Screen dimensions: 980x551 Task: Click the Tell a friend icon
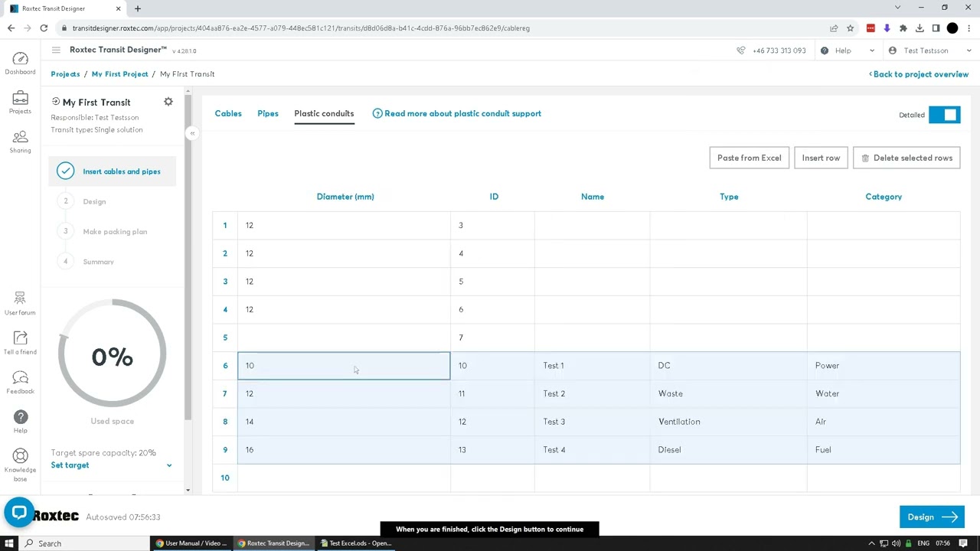[x=20, y=343]
